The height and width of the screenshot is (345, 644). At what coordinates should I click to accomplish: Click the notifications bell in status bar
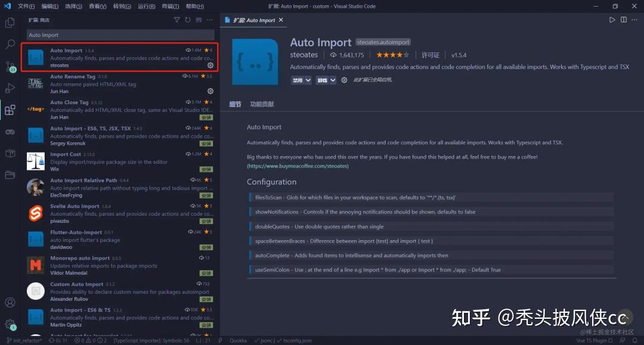635,340
